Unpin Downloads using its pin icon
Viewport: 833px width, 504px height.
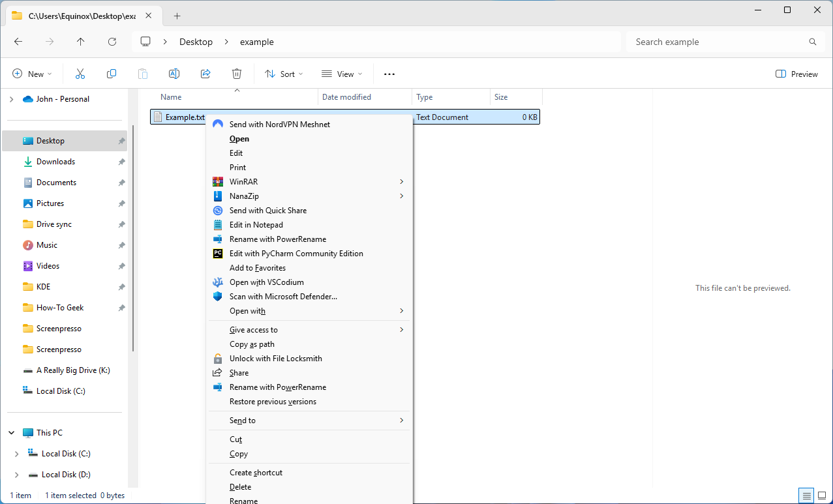click(121, 162)
